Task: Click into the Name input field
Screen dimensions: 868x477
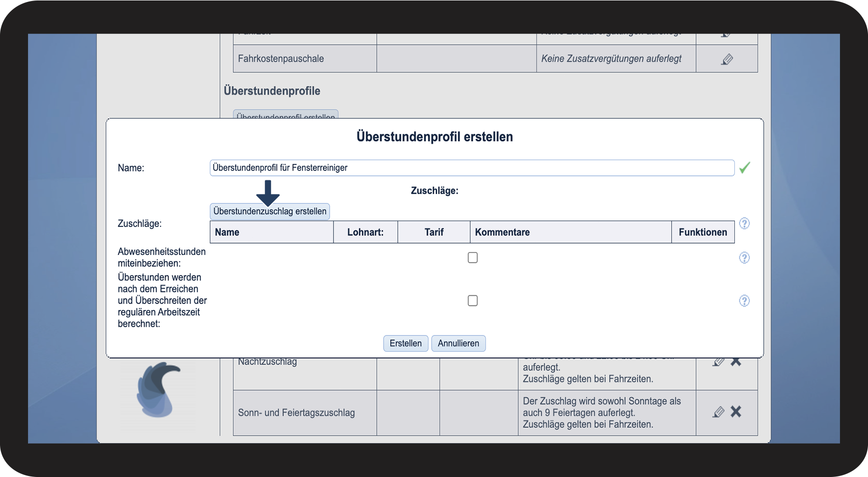Action: [x=472, y=168]
